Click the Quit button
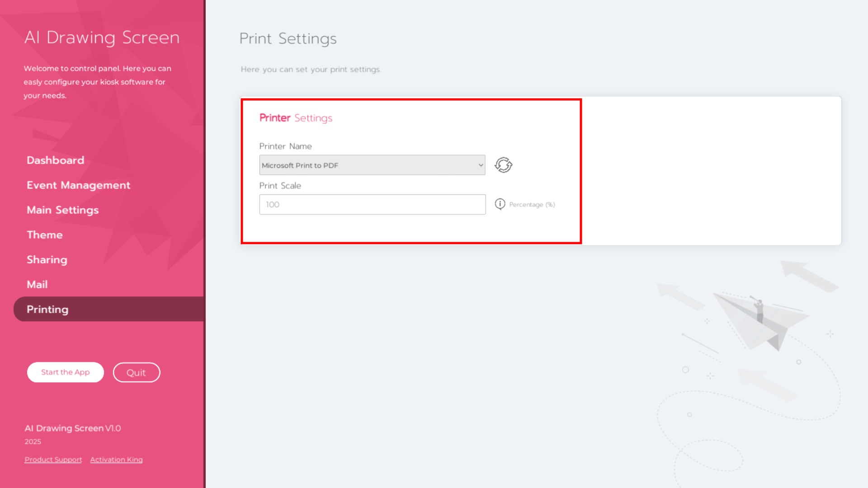This screenshot has width=868, height=488. pyautogui.click(x=136, y=372)
